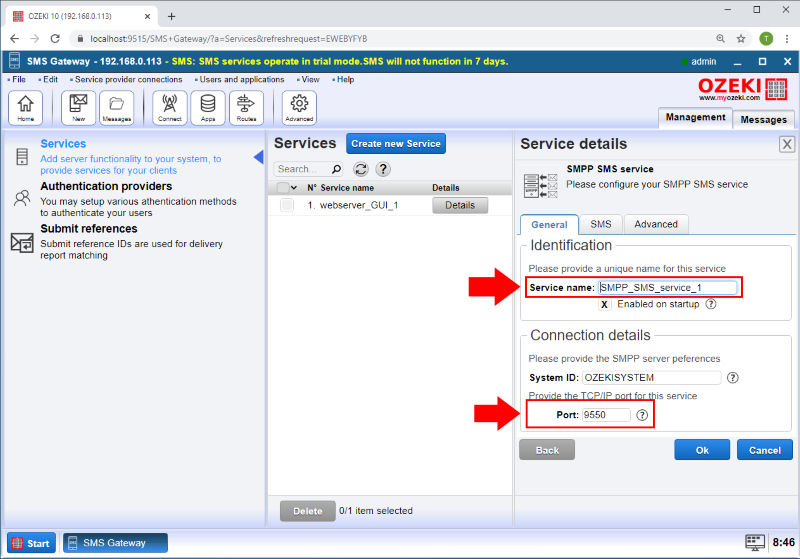Switch to the Advanced tab in Service details

656,224
